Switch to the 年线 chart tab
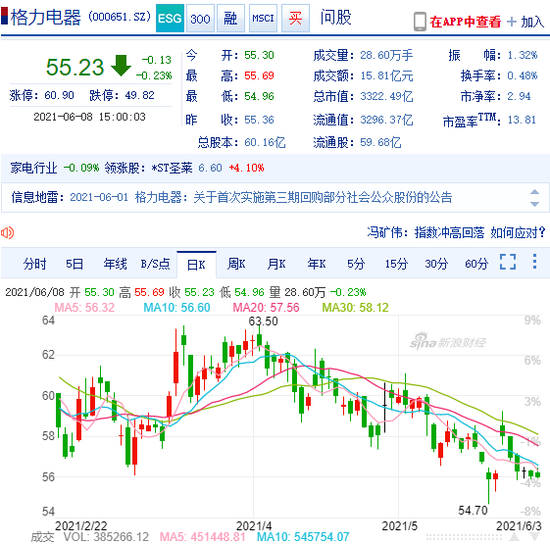The image size is (550, 544). coord(115,264)
